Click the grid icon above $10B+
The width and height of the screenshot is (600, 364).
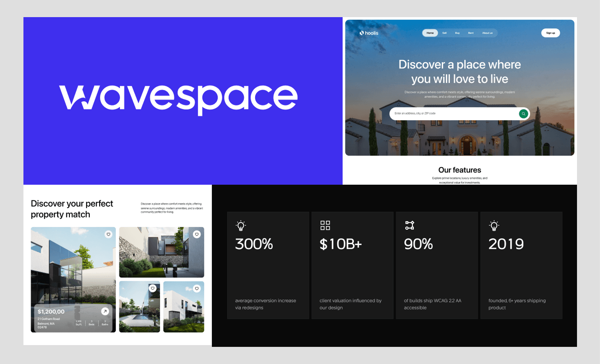point(325,226)
